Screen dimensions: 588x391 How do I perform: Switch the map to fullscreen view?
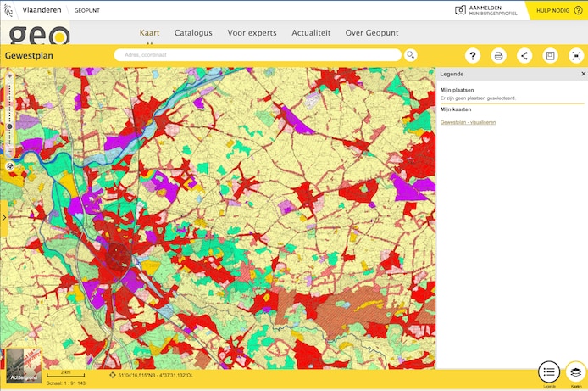tap(576, 56)
